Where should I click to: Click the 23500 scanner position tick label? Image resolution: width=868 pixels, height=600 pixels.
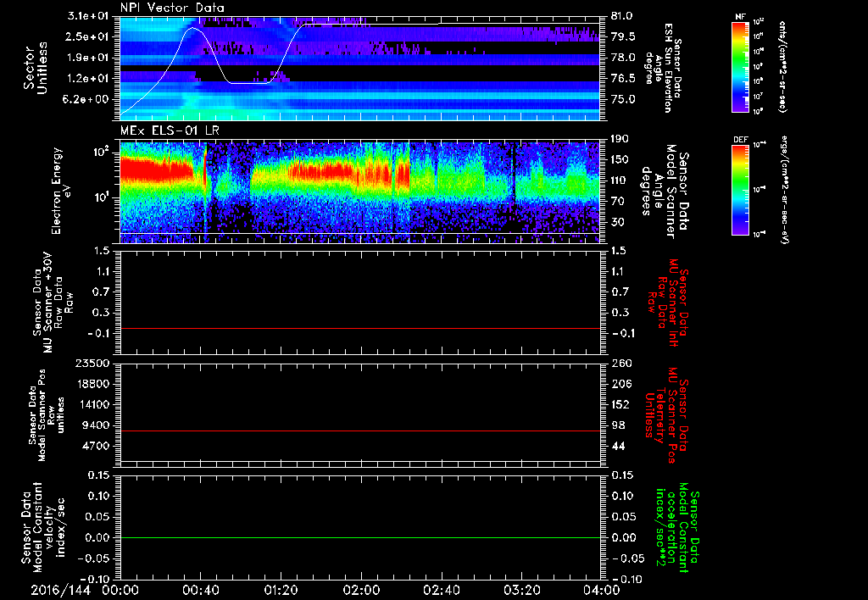coord(93,363)
